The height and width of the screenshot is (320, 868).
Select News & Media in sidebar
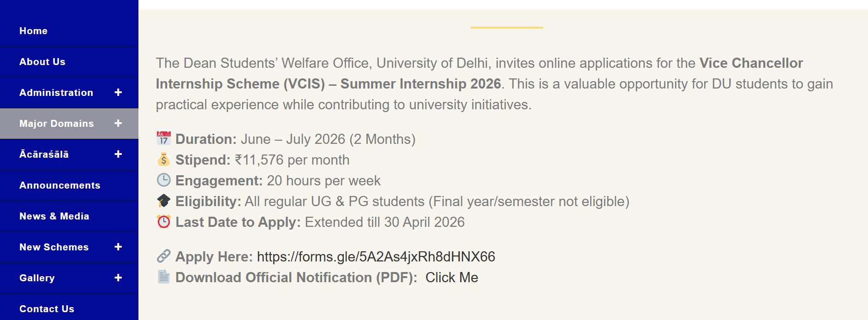pos(54,216)
